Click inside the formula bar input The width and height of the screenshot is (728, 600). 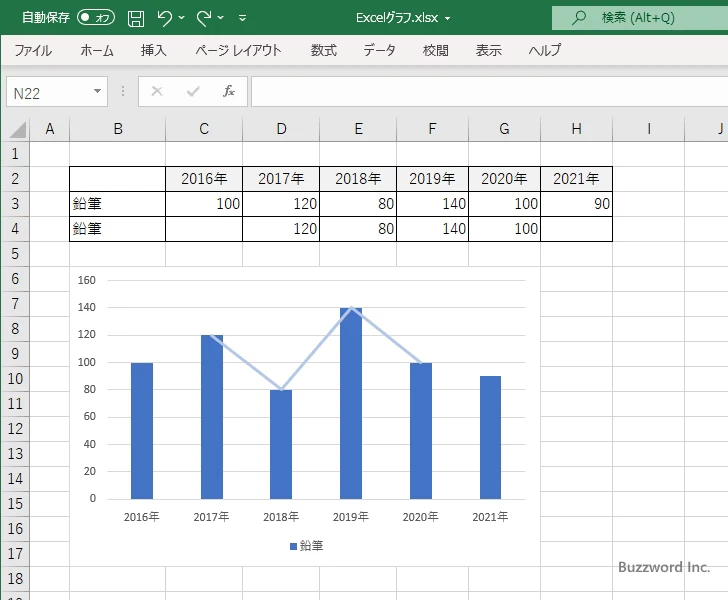[489, 91]
